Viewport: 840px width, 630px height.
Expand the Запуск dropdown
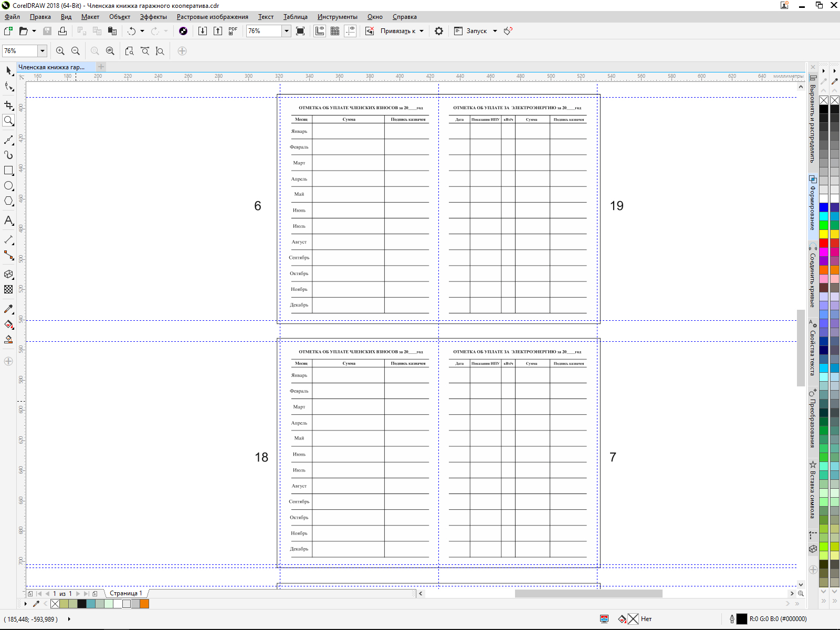[x=495, y=31]
